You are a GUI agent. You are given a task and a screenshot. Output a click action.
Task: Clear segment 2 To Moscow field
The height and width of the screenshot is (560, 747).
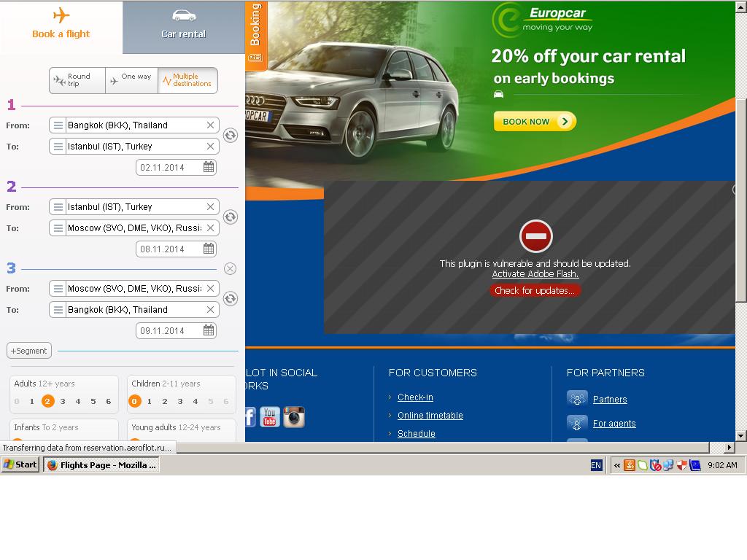click(x=210, y=228)
